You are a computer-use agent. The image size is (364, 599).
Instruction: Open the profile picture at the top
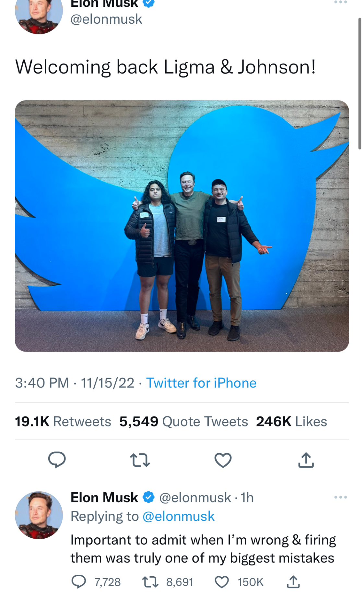39,15
